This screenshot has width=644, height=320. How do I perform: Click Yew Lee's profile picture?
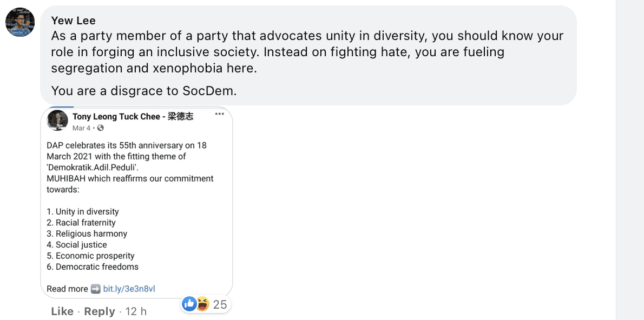tap(19, 22)
